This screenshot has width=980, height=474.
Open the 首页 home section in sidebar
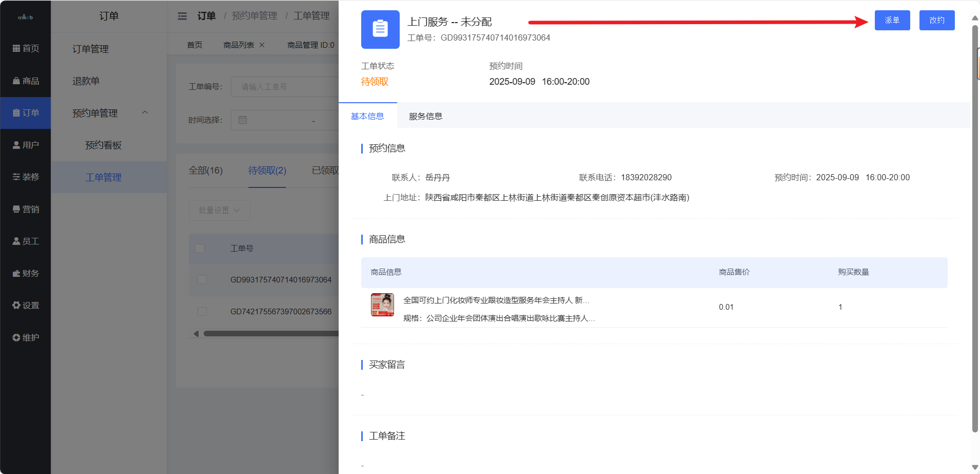click(x=26, y=48)
